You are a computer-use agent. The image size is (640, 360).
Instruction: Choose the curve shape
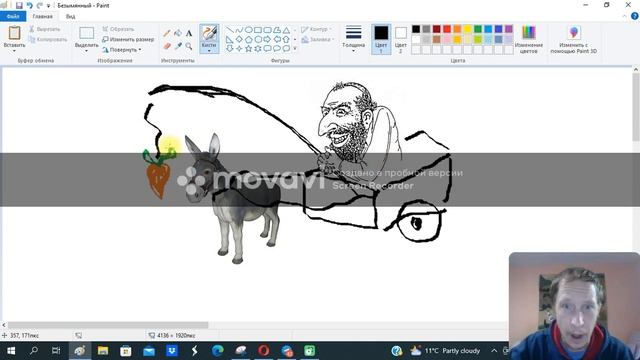point(239,30)
